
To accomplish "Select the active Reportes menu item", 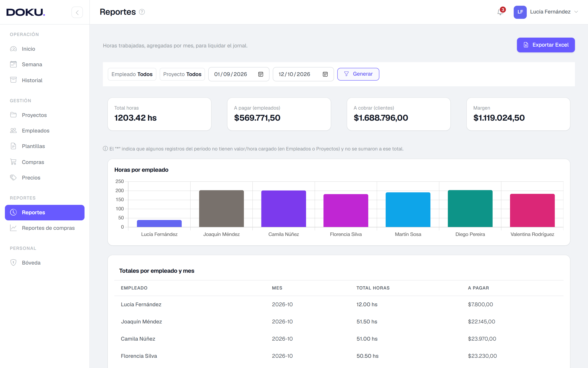I will click(x=45, y=212).
